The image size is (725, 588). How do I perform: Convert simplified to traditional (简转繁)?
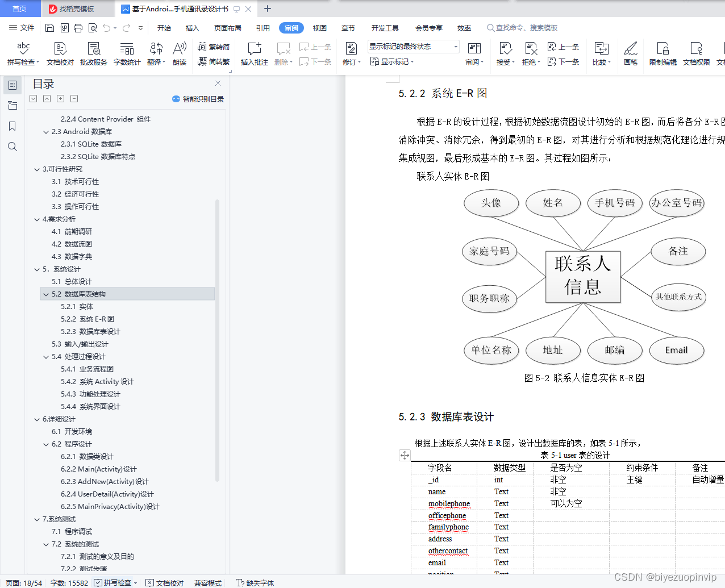point(214,61)
